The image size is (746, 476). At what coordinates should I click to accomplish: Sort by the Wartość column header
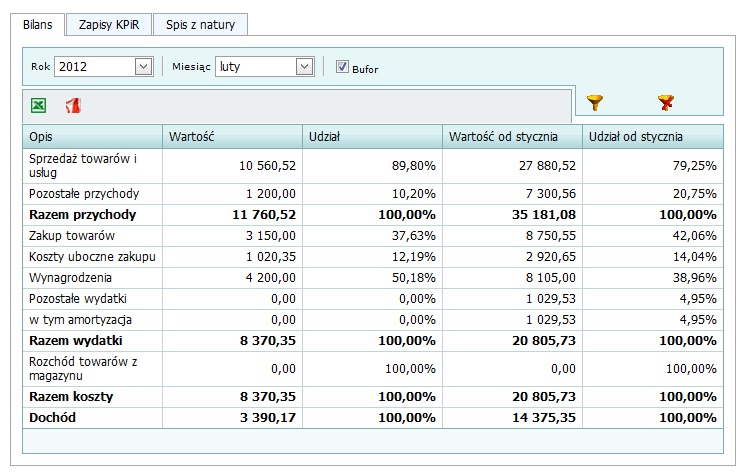pos(232,137)
